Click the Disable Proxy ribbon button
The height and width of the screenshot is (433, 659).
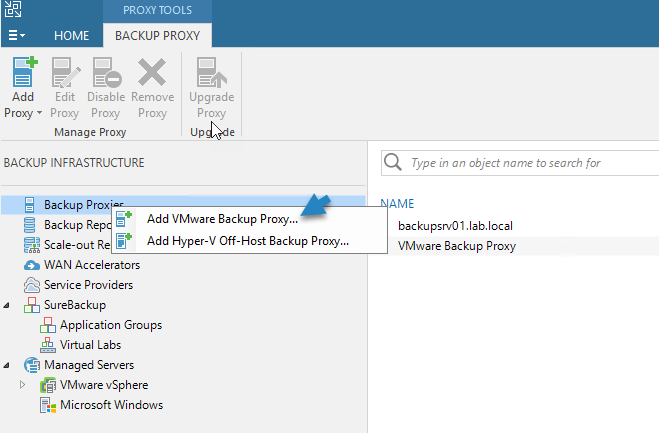click(x=106, y=88)
